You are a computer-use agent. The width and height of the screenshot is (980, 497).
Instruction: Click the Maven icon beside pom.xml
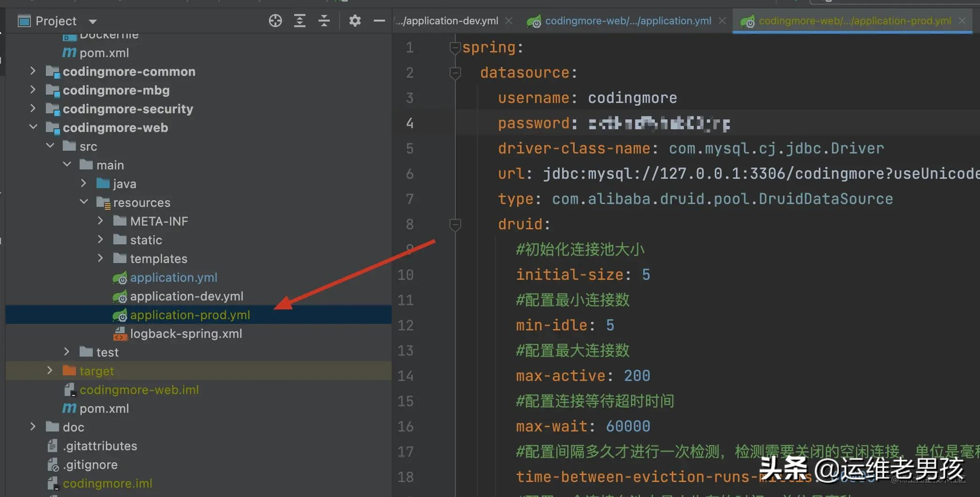(68, 52)
